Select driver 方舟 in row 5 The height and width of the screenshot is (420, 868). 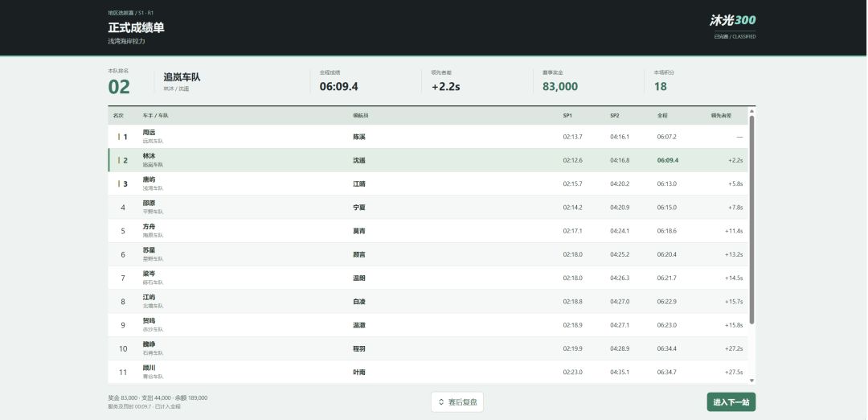pos(149,227)
